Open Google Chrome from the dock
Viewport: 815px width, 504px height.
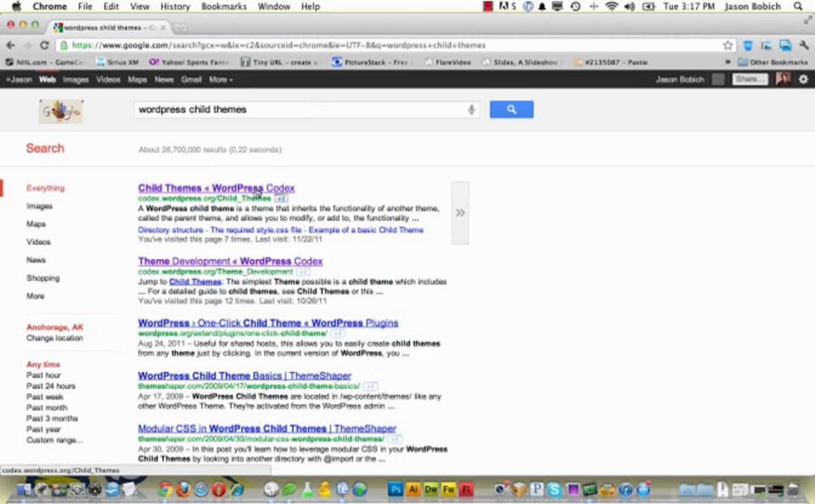pyautogui.click(x=166, y=489)
